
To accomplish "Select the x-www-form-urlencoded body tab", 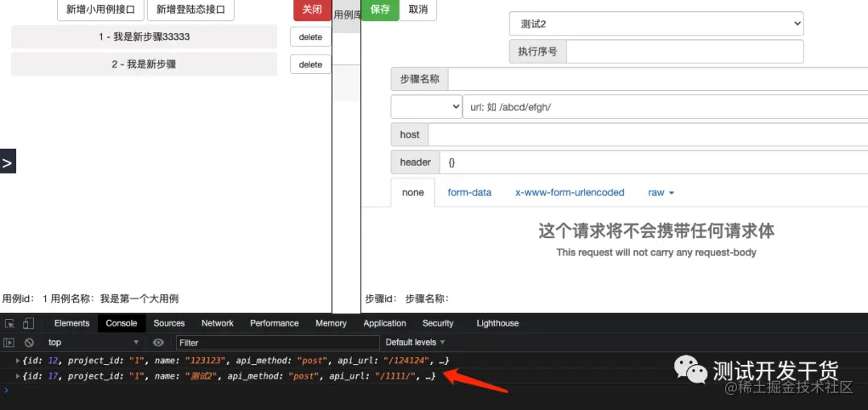I will [570, 193].
